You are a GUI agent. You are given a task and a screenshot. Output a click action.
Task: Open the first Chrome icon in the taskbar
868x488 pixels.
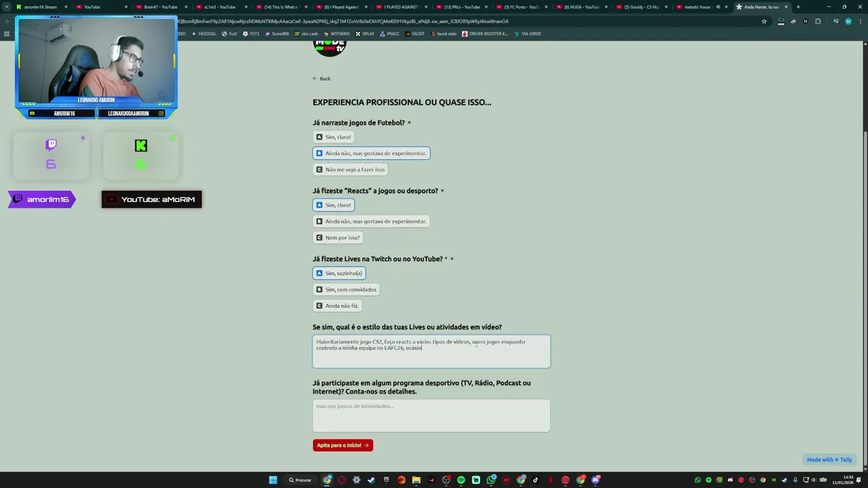327,480
